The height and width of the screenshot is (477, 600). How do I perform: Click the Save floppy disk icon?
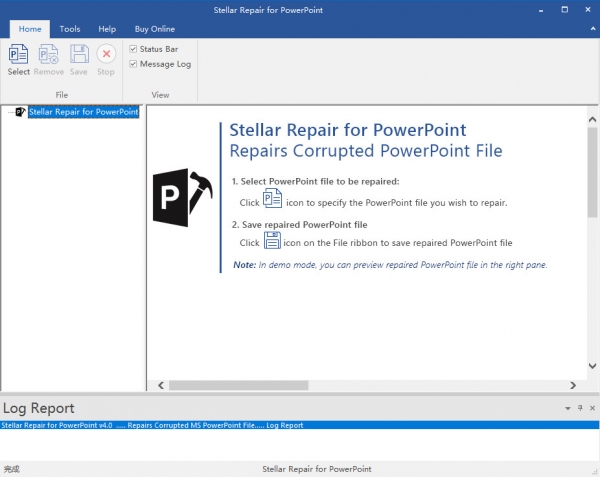click(x=79, y=54)
